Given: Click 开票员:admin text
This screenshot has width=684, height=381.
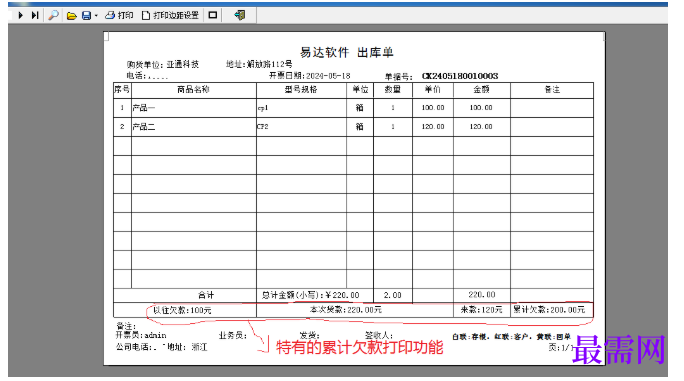Looking at the screenshot, I should coord(141,335).
